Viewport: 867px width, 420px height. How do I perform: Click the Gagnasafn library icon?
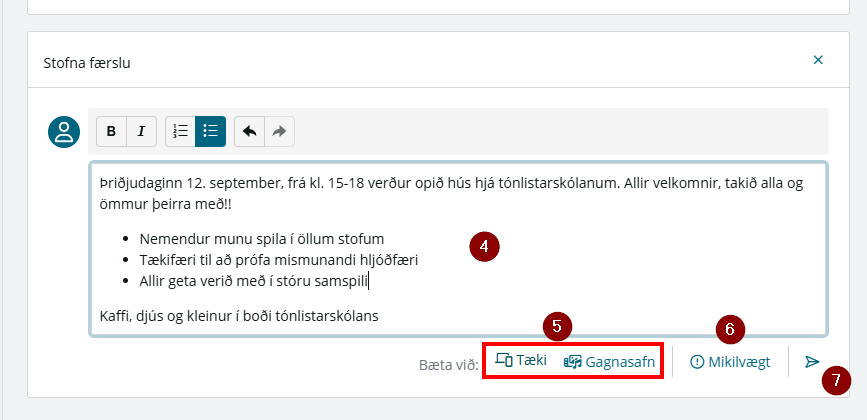[x=573, y=362]
